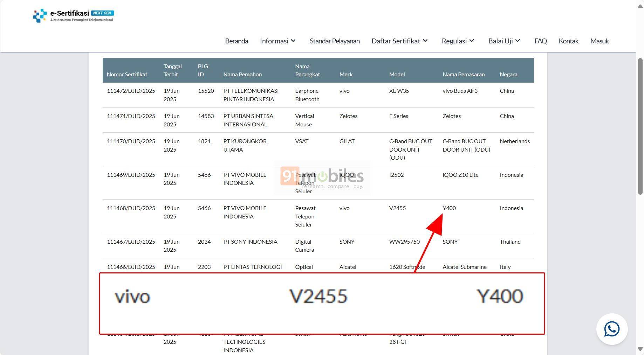This screenshot has height=355, width=644.
Task: Click the Merk column header
Action: 346,74
